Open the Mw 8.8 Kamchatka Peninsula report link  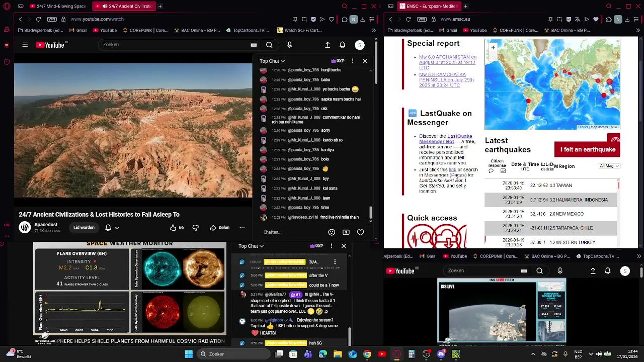click(x=447, y=80)
